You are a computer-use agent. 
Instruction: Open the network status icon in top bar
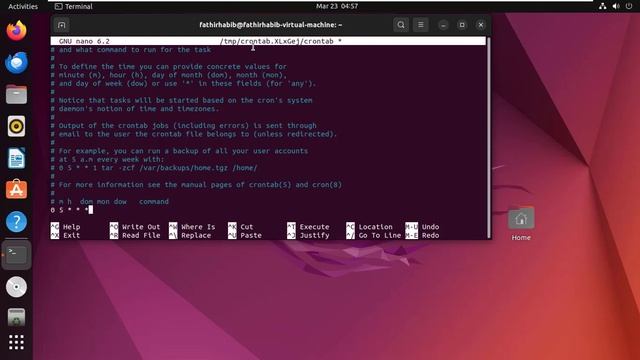tap(602, 6)
